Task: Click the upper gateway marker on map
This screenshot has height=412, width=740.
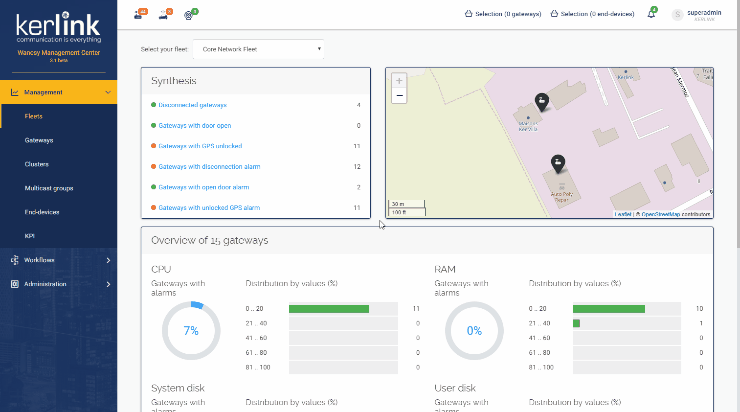Action: 541,101
